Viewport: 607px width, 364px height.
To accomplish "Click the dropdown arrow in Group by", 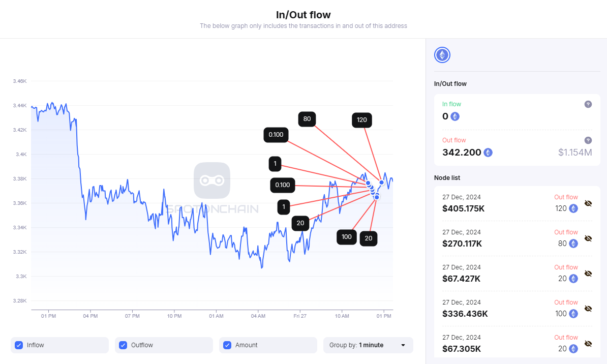I will tap(403, 345).
